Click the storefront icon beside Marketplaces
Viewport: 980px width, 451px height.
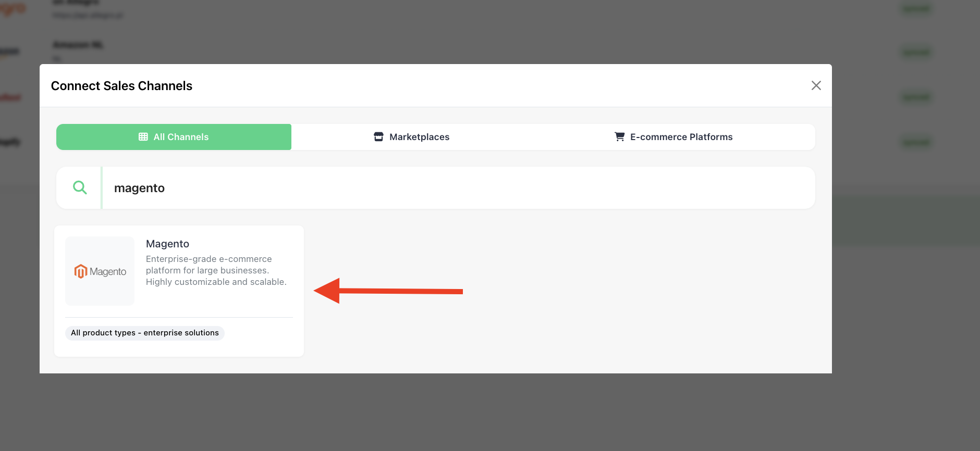point(378,137)
